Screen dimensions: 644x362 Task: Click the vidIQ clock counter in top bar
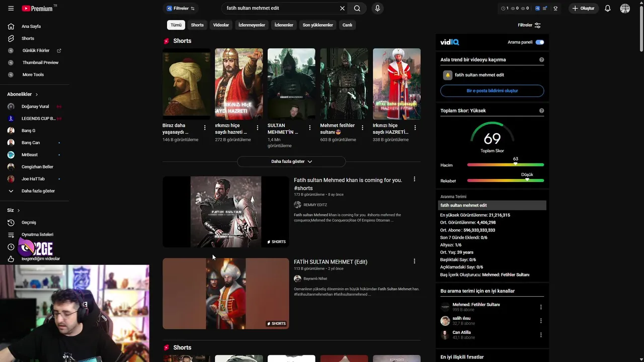pos(505,9)
